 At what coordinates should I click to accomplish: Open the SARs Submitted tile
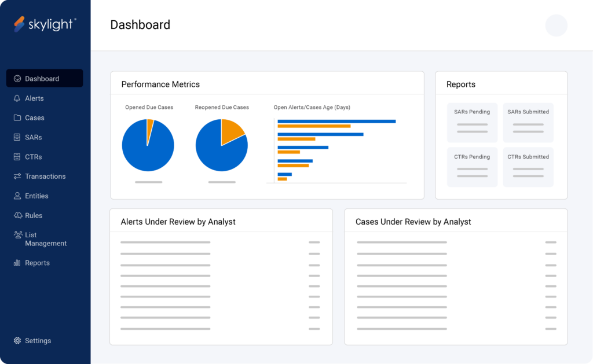[528, 122]
